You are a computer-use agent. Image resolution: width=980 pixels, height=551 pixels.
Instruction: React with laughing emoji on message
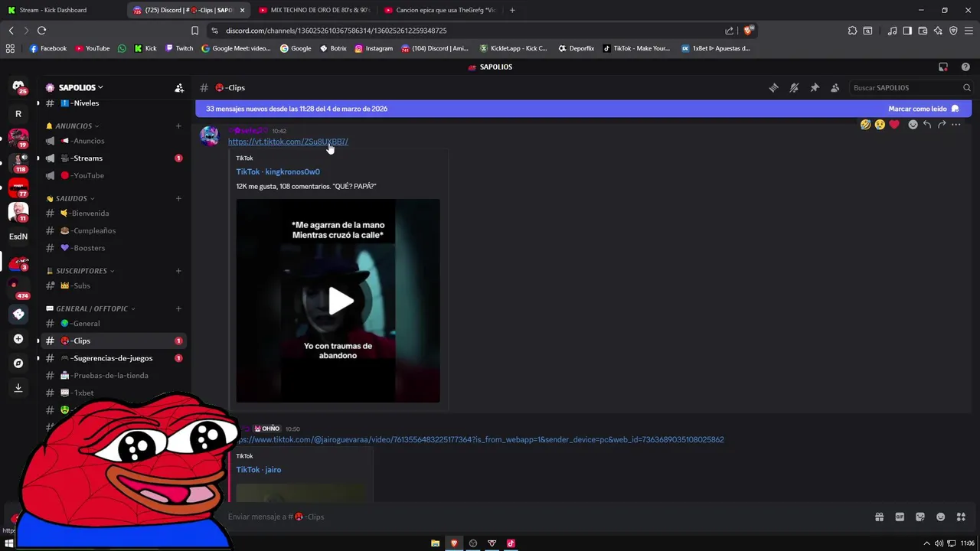(x=865, y=125)
